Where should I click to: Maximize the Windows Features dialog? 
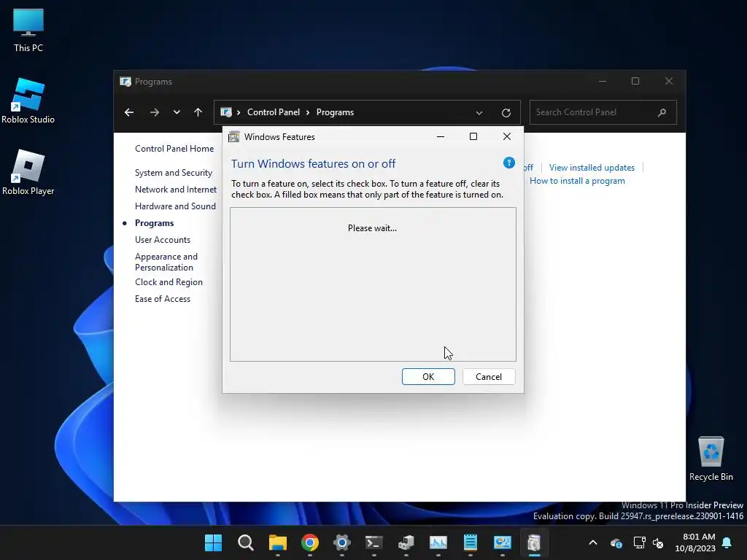[x=473, y=136]
